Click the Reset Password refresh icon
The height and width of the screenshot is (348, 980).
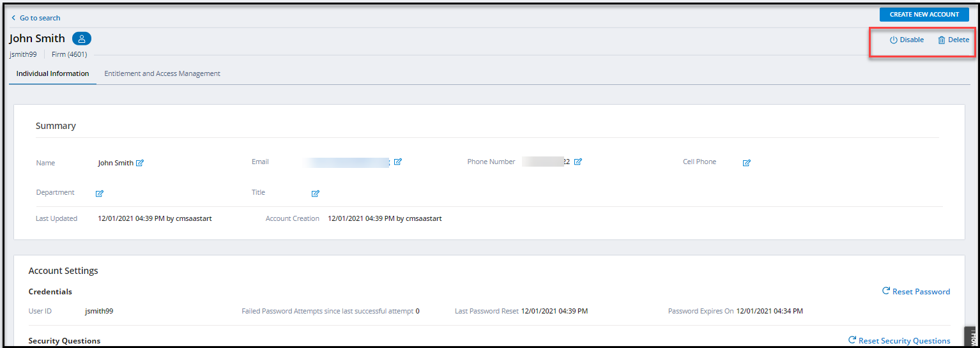pyautogui.click(x=886, y=291)
